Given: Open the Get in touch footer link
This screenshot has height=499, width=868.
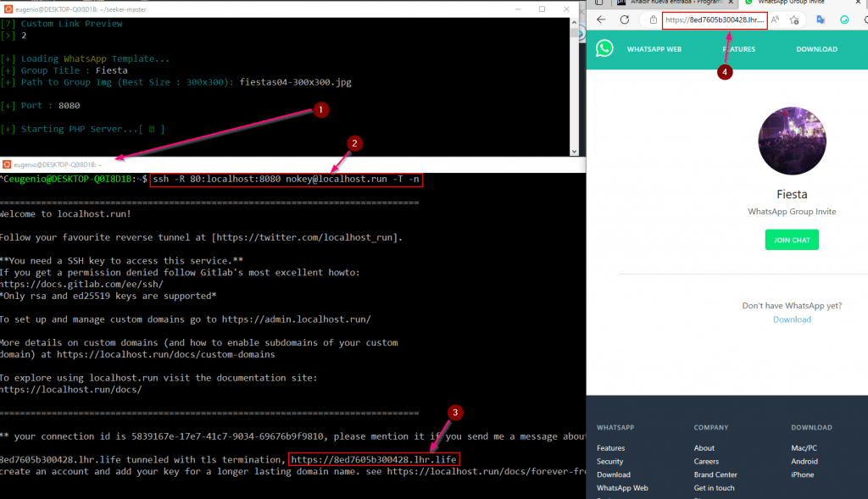Looking at the screenshot, I should coord(714,488).
